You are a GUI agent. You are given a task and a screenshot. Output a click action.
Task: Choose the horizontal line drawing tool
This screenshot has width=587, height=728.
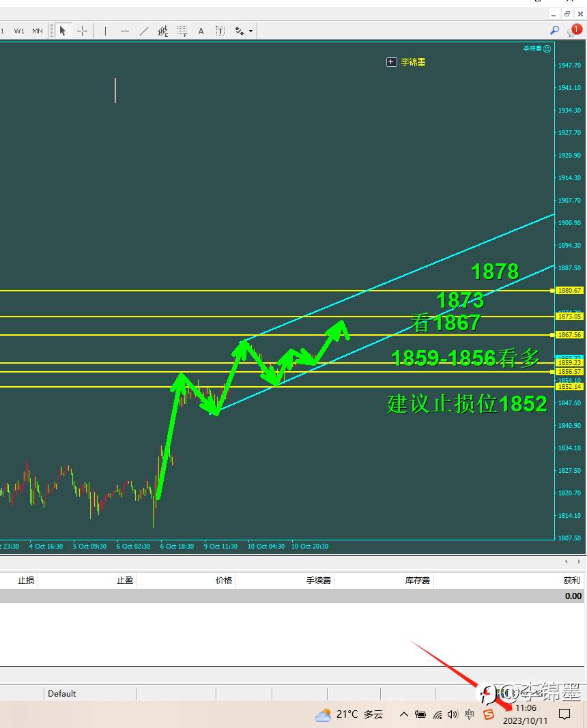pyautogui.click(x=124, y=31)
